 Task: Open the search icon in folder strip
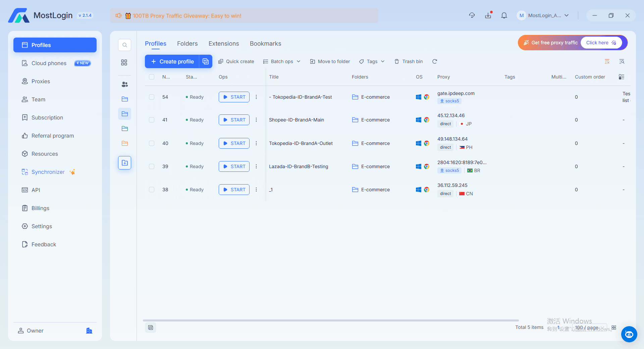pos(124,45)
